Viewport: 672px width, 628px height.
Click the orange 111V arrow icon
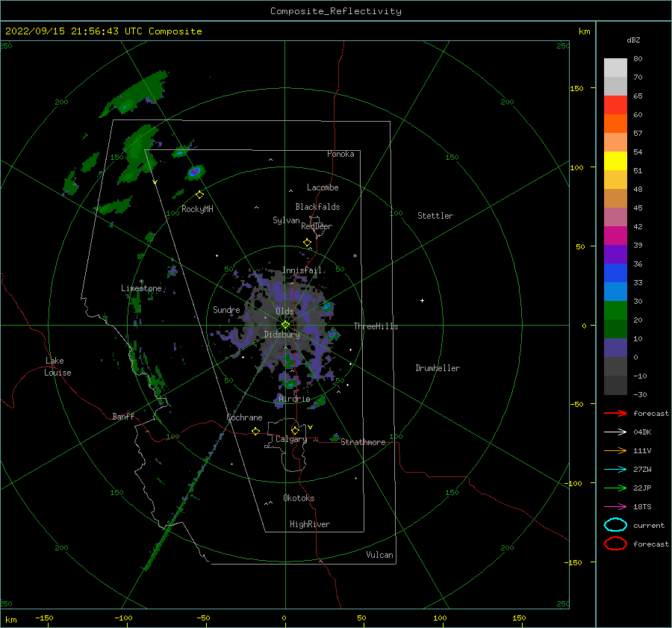(615, 450)
